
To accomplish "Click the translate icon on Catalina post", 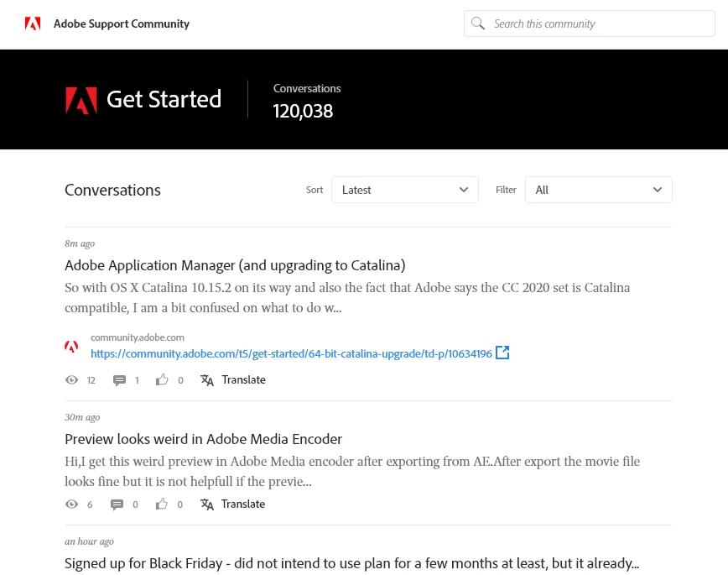I will [x=207, y=380].
